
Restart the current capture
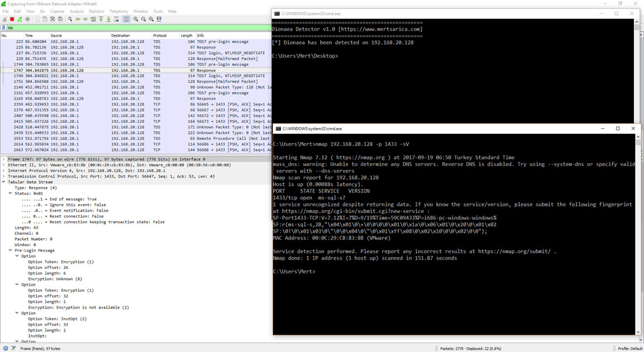[19, 19]
